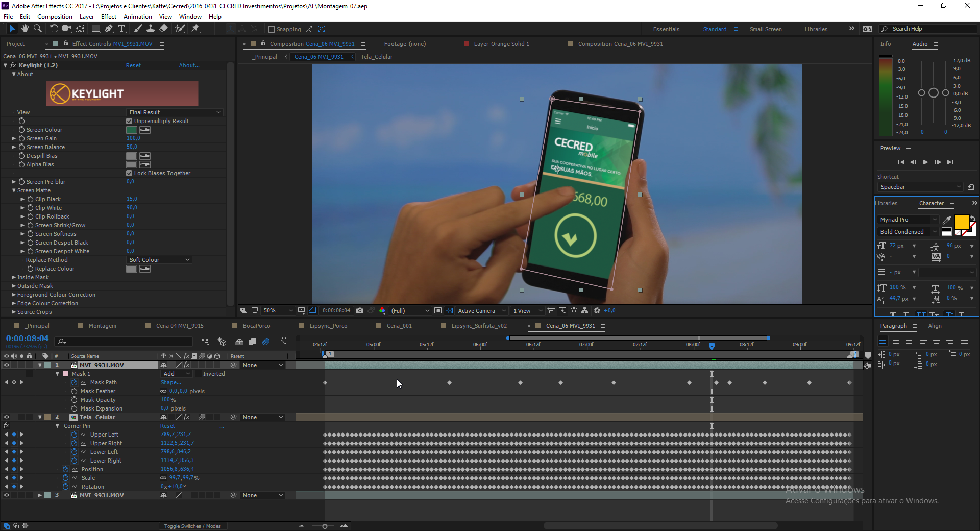Toggle the Keylight fx effect switch

tap(13, 65)
